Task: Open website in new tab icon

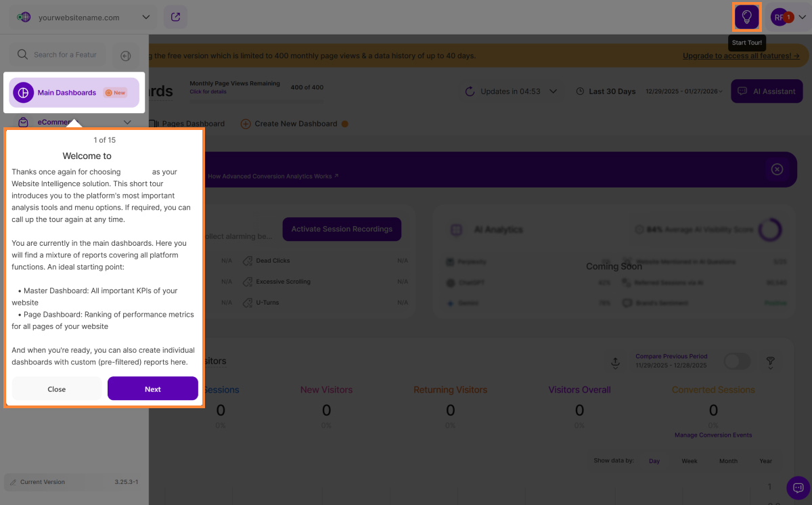Action: (176, 17)
